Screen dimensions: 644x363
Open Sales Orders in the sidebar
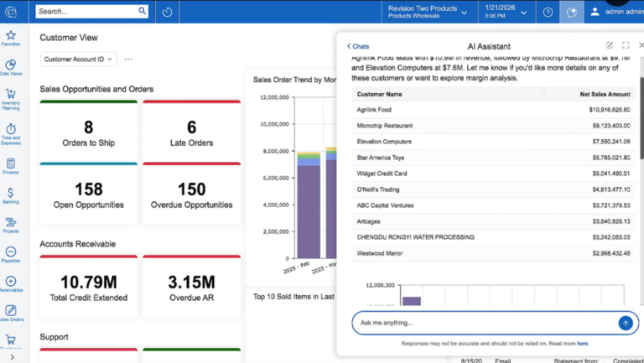pyautogui.click(x=11, y=314)
